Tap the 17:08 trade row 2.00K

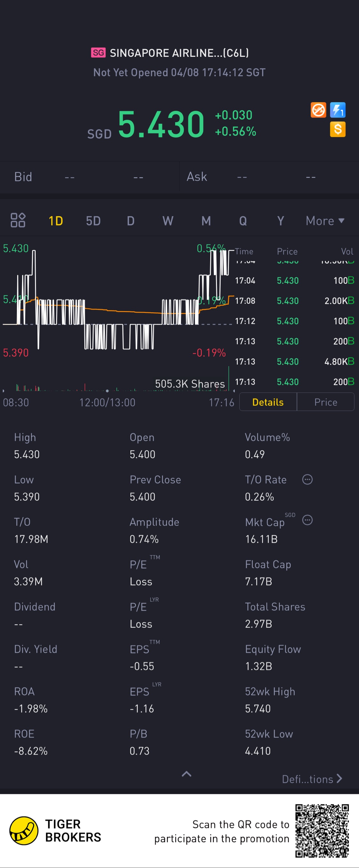[294, 301]
